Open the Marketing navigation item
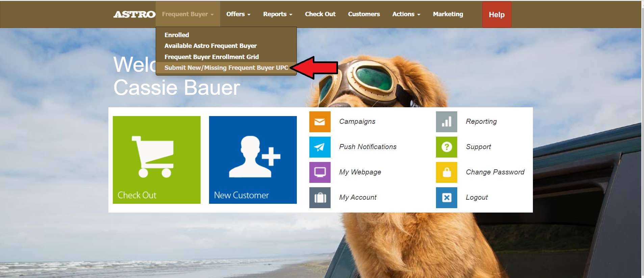 coord(448,14)
